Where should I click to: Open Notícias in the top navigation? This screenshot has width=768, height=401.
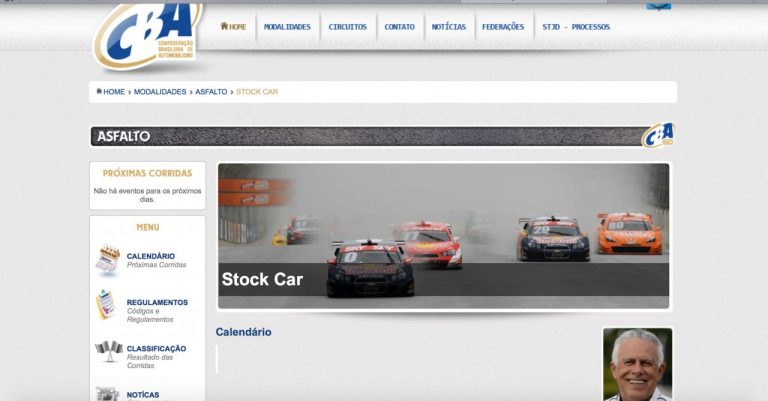[x=448, y=27]
